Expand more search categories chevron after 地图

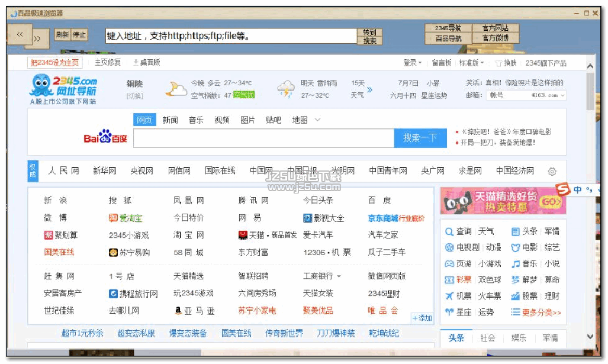pyautogui.click(x=317, y=120)
